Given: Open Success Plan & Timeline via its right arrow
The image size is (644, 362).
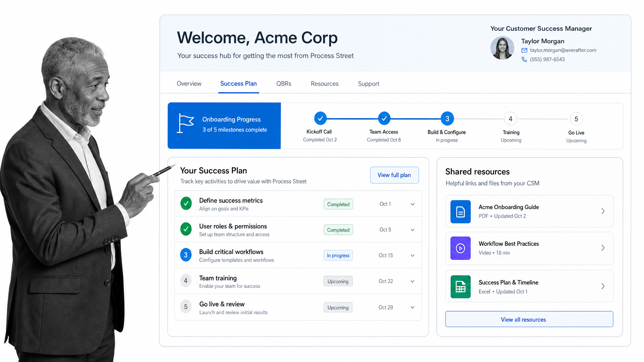Looking at the screenshot, I should [603, 286].
